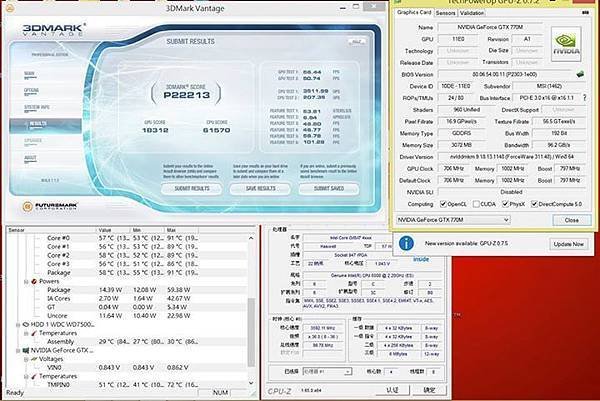This screenshot has height=401, width=600.
Task: Click the Min column header in HWMonitor
Action: (x=147, y=230)
